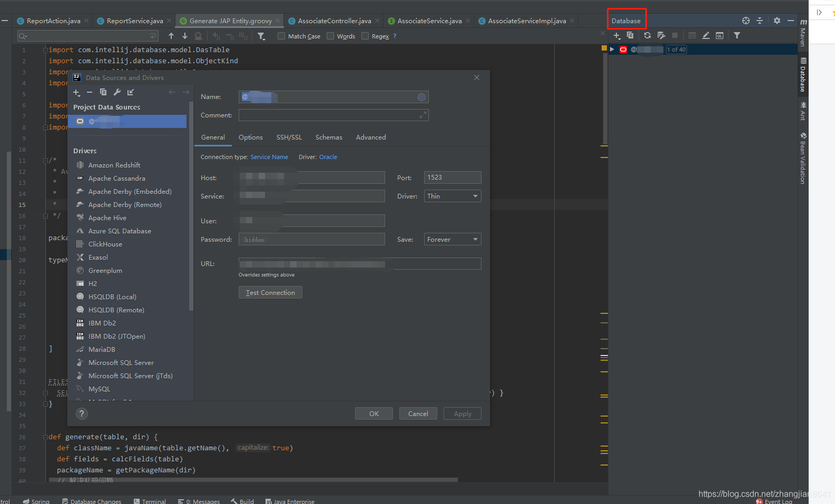Toggle the Match Case checkbox
The image size is (835, 504).
(281, 36)
